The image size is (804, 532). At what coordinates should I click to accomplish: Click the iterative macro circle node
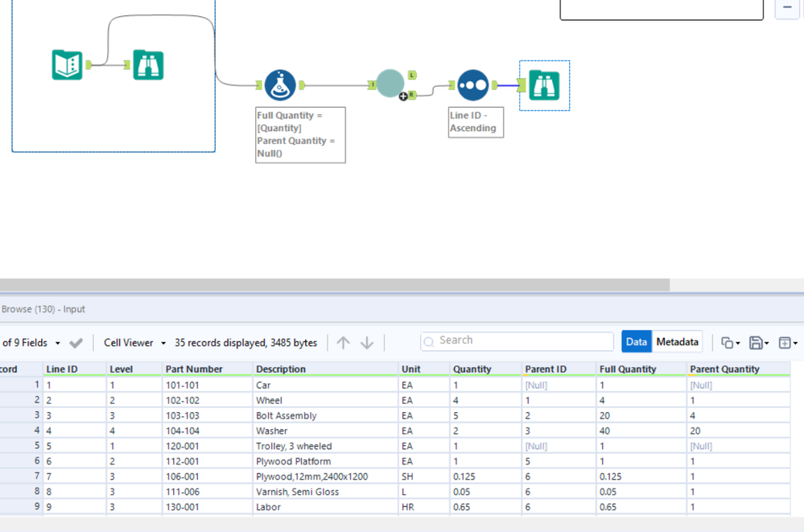point(390,84)
